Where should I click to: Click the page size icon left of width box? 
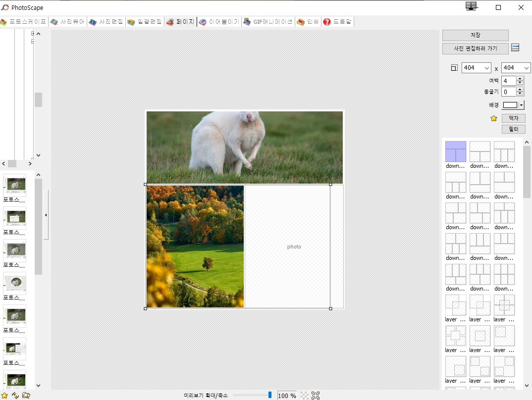[454, 68]
